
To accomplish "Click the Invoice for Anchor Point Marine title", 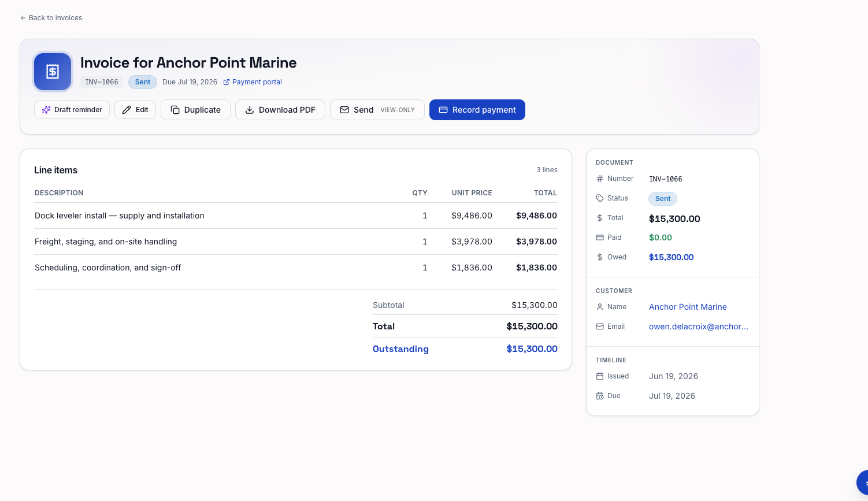I will (188, 62).
